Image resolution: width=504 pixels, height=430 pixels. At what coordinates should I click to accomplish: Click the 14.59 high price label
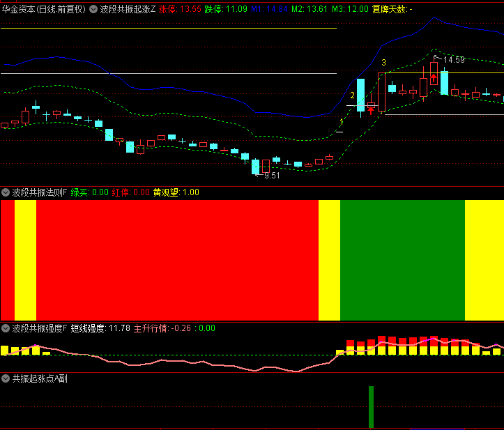tap(454, 60)
